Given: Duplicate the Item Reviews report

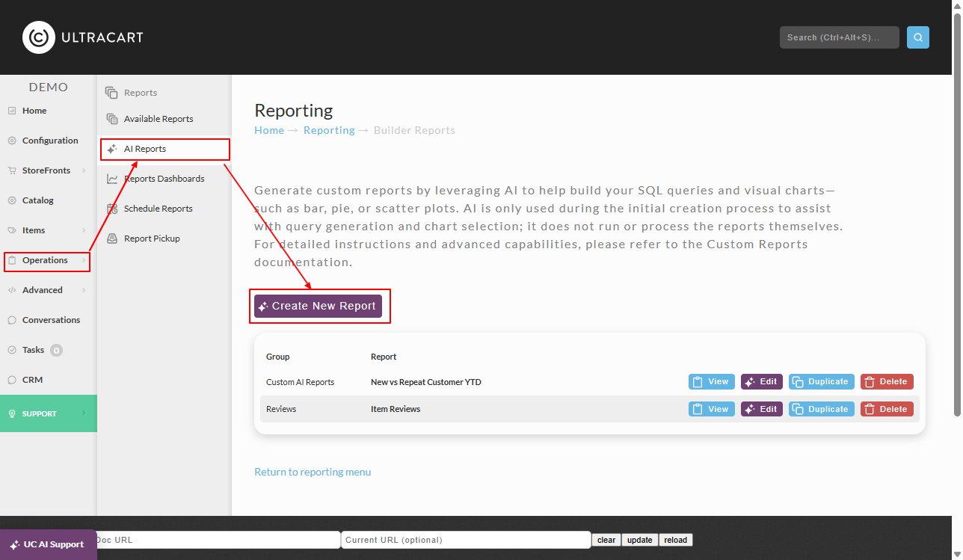Looking at the screenshot, I should pos(822,409).
